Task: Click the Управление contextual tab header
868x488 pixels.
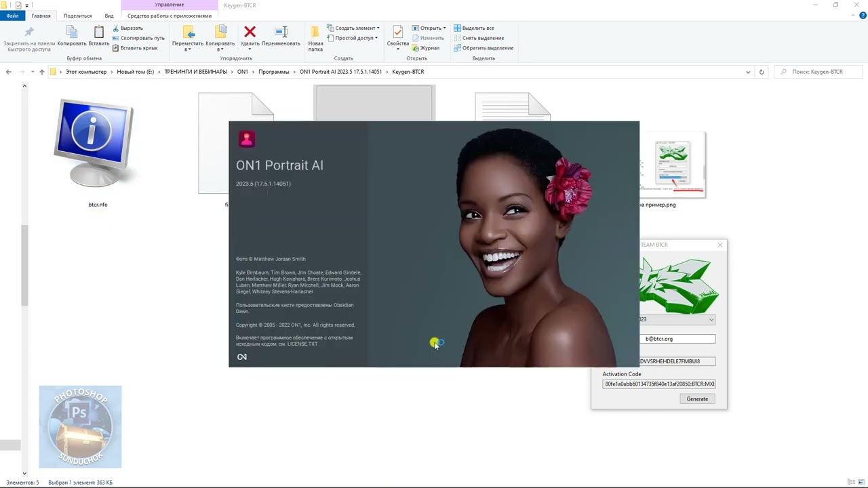Action: click(x=170, y=5)
